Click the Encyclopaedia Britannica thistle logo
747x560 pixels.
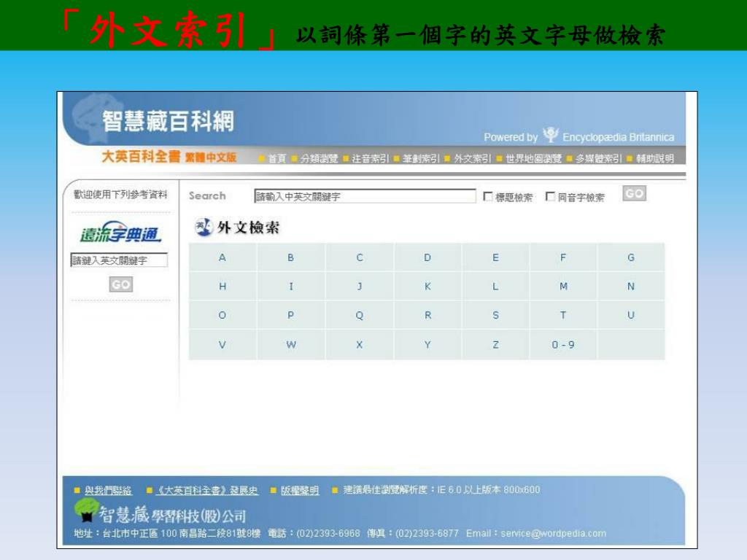[550, 135]
